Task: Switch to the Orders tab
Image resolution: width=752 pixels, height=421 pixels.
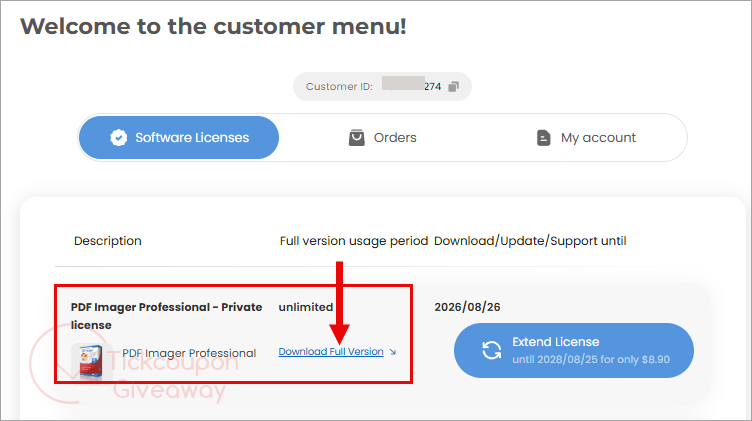Action: point(382,138)
